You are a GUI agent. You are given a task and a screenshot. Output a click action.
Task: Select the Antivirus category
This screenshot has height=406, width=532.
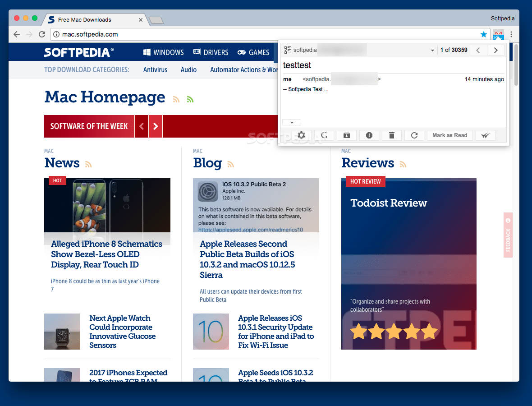(x=155, y=69)
